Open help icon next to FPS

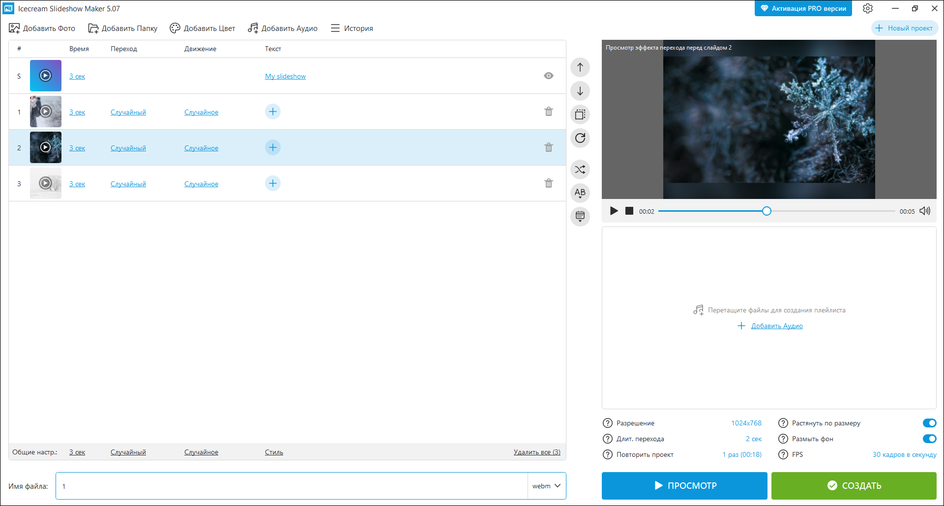point(783,455)
